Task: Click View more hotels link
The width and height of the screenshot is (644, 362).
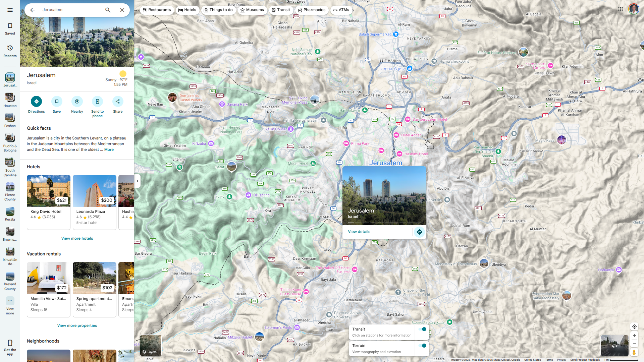Action: (x=77, y=238)
